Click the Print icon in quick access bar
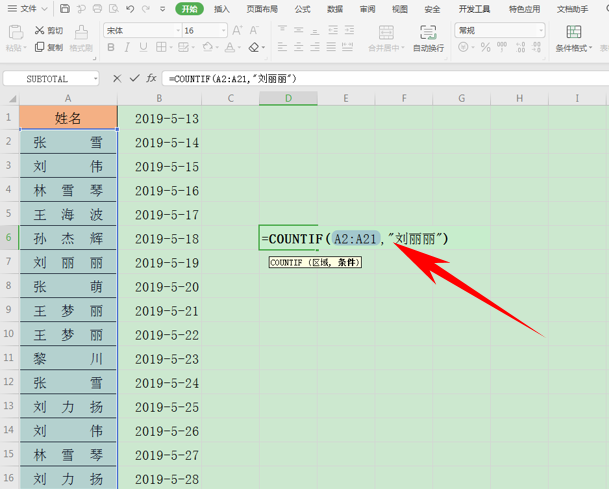The height and width of the screenshot is (489, 609). point(97,9)
